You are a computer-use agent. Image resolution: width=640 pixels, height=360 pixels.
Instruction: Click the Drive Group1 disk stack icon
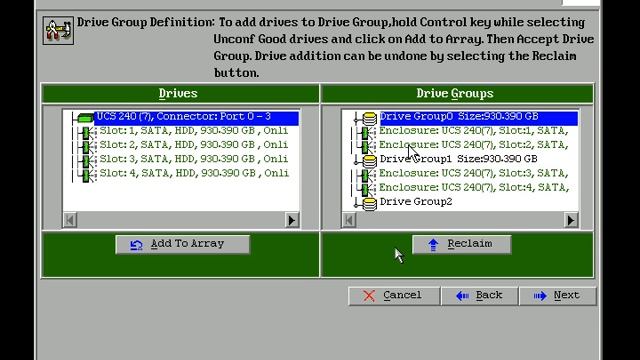coord(369,161)
